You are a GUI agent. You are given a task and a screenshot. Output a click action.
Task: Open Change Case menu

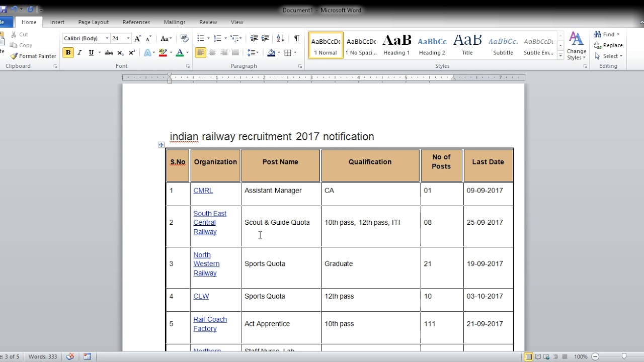tap(166, 39)
